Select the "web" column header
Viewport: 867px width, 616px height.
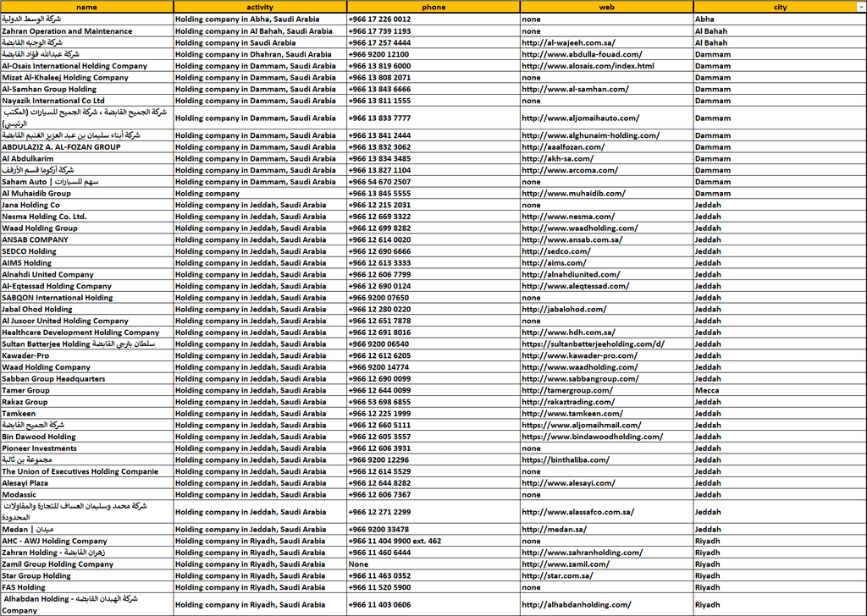[x=606, y=7]
